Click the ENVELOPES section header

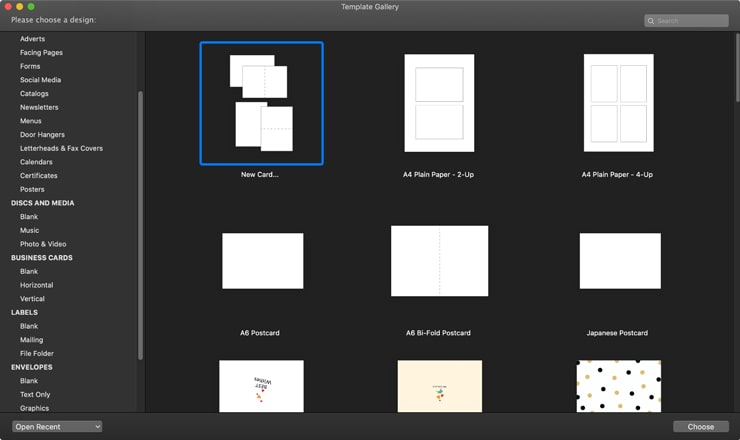(x=32, y=367)
